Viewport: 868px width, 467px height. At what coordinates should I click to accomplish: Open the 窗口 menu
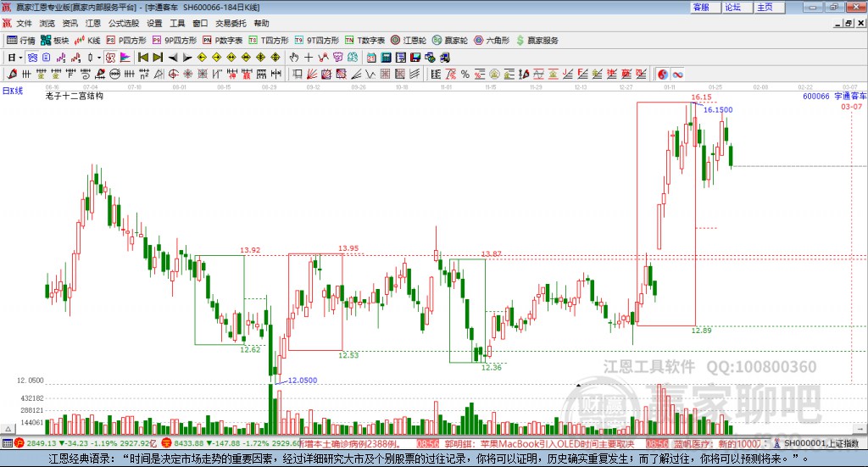200,23
